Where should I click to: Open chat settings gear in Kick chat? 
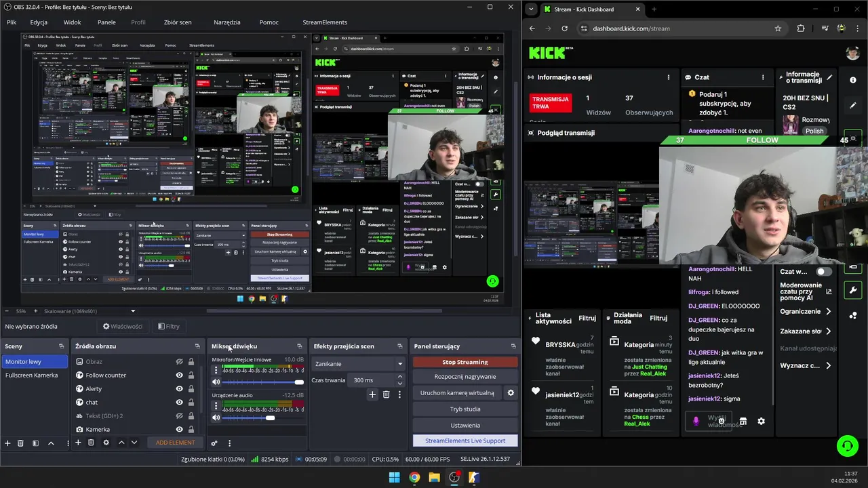pyautogui.click(x=761, y=421)
